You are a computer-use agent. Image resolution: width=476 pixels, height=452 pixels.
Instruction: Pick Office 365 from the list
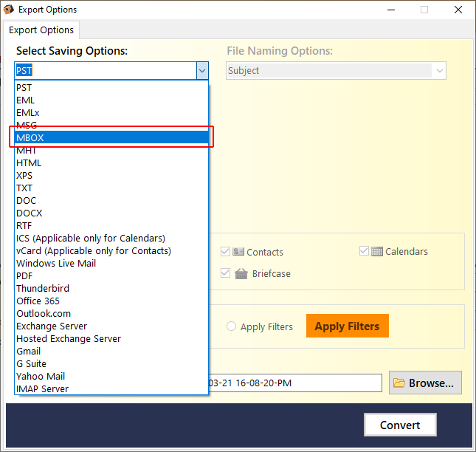[x=111, y=301]
